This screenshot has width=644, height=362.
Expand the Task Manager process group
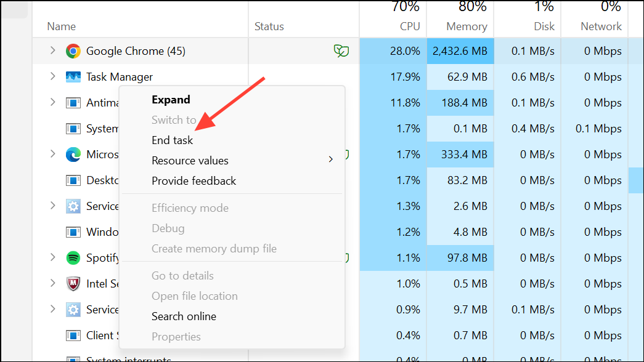pos(53,77)
